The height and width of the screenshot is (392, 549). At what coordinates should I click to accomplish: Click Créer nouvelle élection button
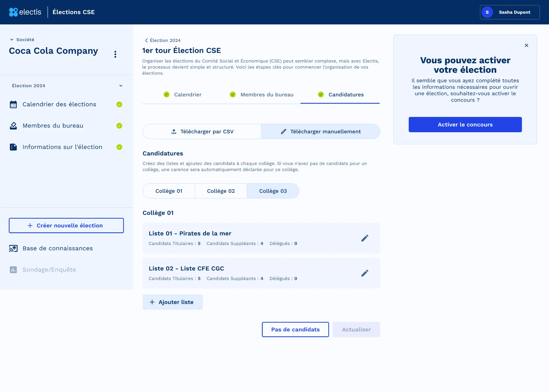[x=66, y=225]
